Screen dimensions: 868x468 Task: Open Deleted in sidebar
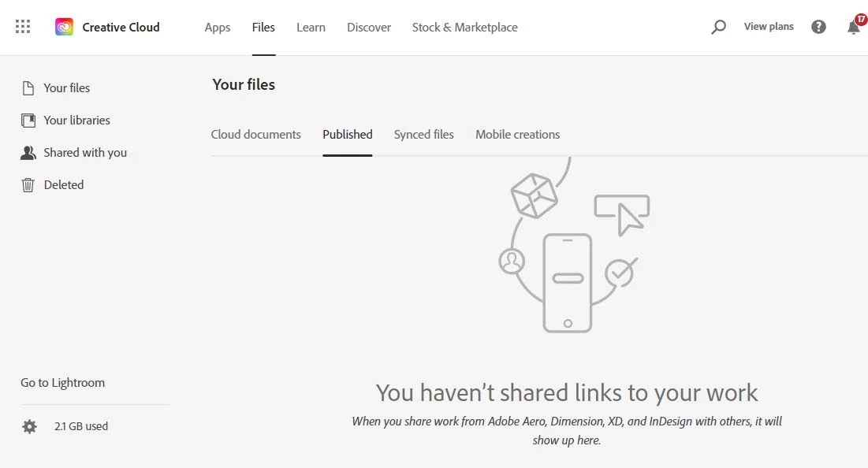pyautogui.click(x=64, y=185)
